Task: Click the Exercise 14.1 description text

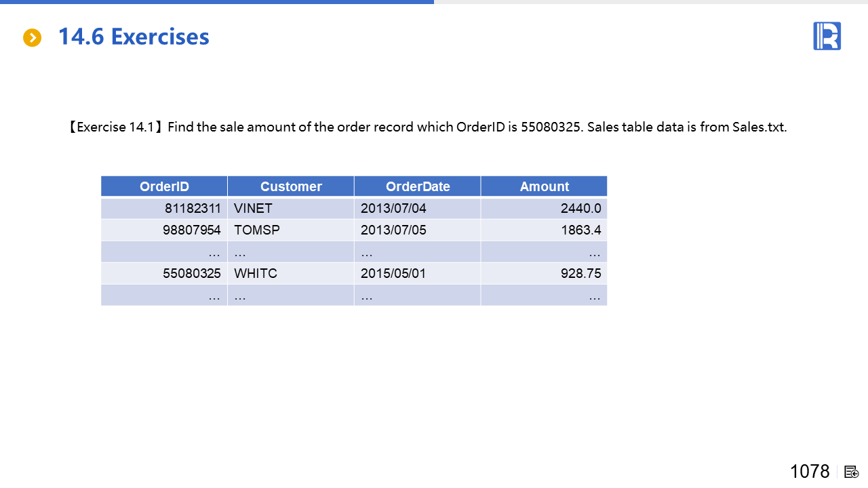Action: click(x=427, y=127)
